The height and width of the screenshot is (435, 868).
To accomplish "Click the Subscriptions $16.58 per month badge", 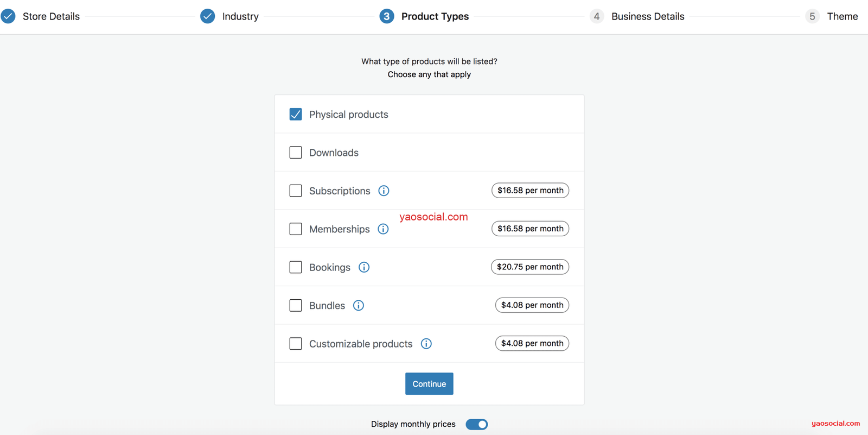I will [x=530, y=191].
